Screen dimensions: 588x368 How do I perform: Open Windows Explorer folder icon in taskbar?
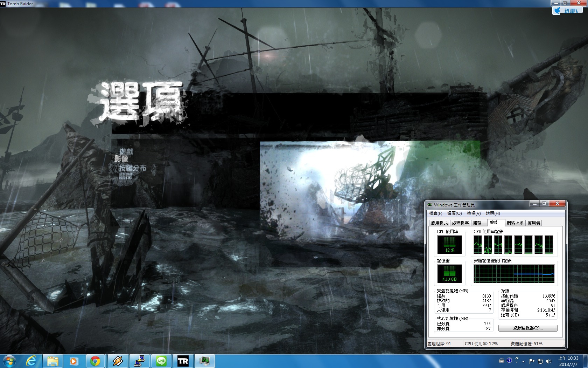[x=53, y=361]
